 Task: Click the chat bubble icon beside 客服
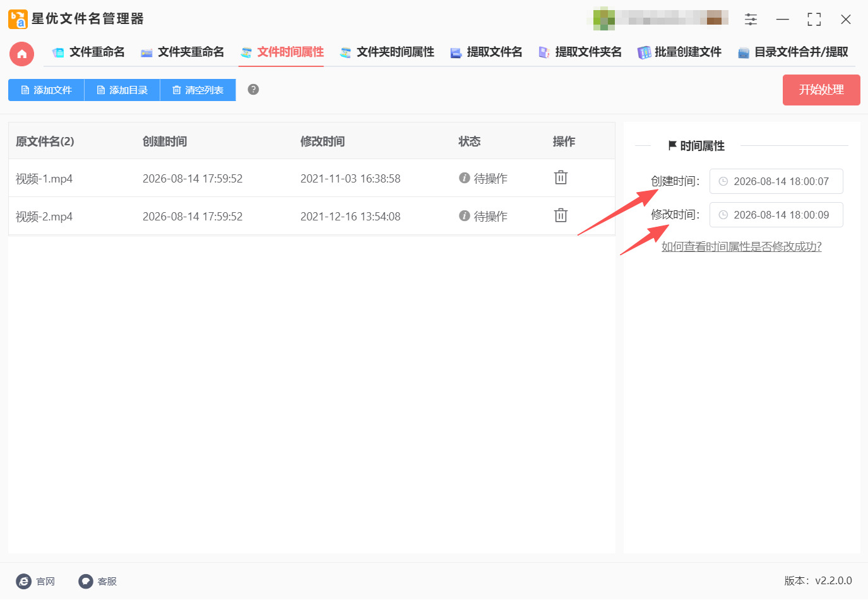[x=86, y=582]
